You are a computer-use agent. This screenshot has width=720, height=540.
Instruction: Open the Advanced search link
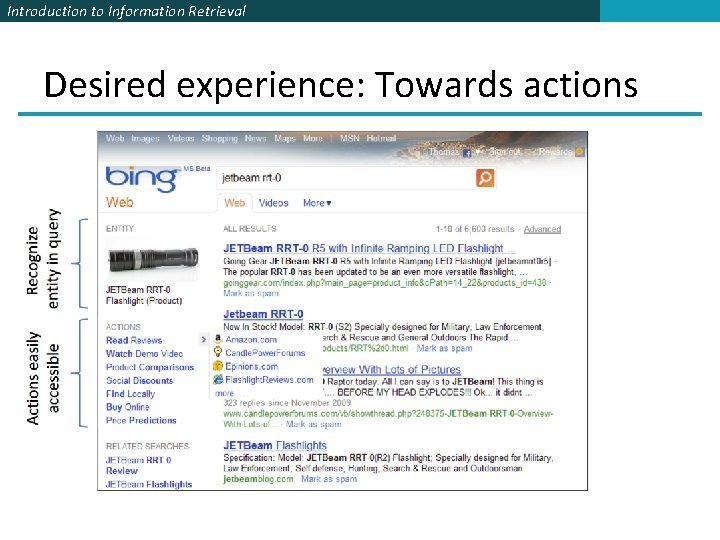(x=542, y=229)
